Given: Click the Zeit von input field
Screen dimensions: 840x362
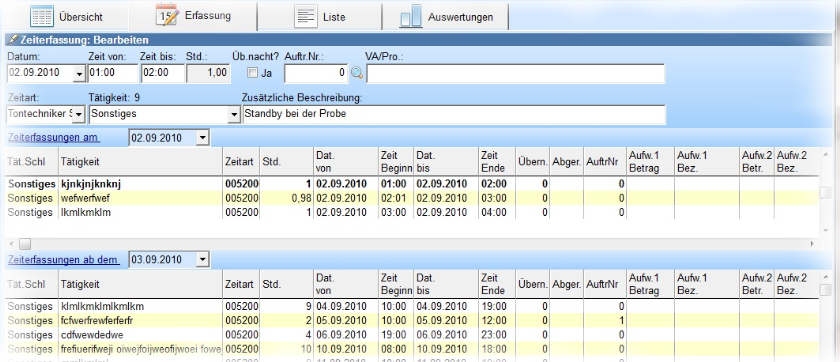Looking at the screenshot, I should point(113,73).
